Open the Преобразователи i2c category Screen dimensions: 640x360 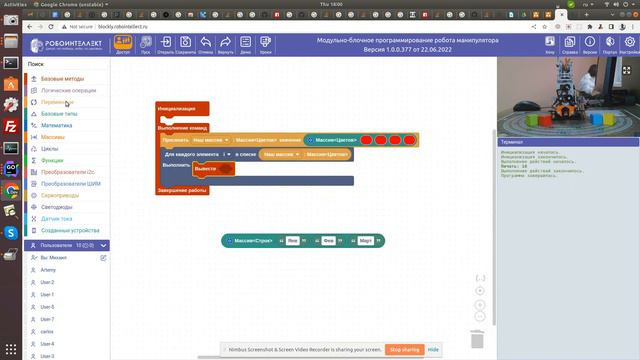coord(67,172)
